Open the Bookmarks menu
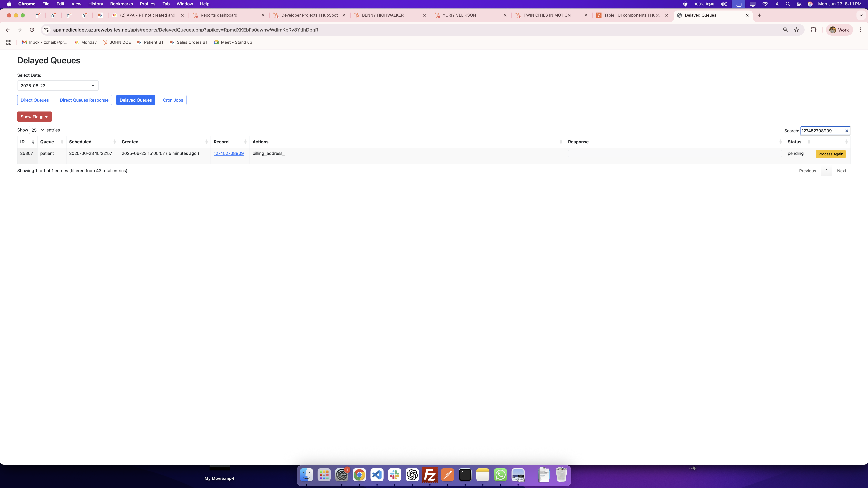The image size is (868, 488). pyautogui.click(x=121, y=4)
